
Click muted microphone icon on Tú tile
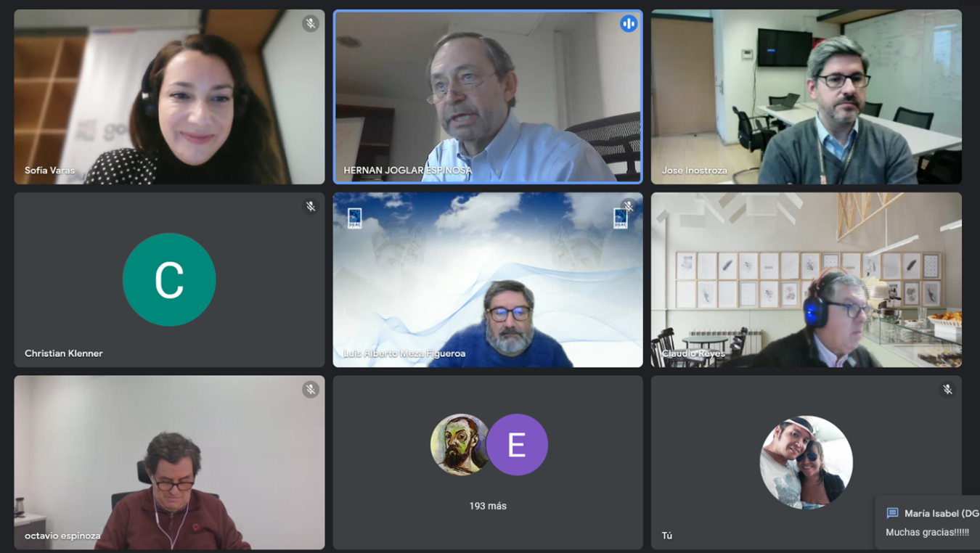pos(947,389)
